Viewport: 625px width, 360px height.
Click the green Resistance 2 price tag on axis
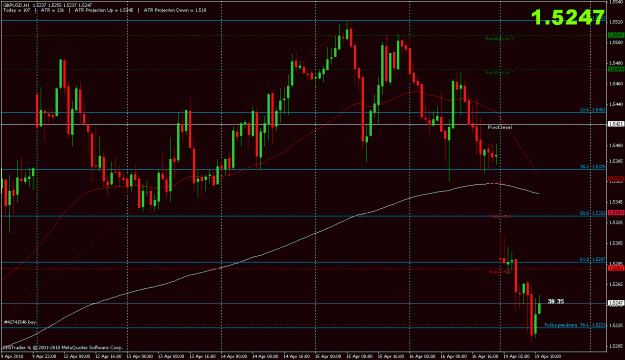[616, 35]
